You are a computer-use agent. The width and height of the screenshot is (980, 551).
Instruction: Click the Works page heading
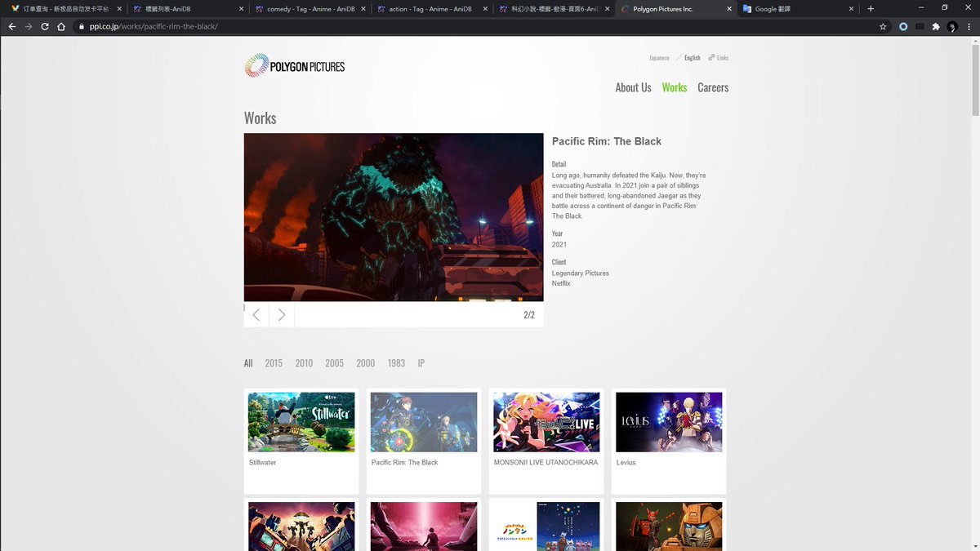(x=261, y=118)
